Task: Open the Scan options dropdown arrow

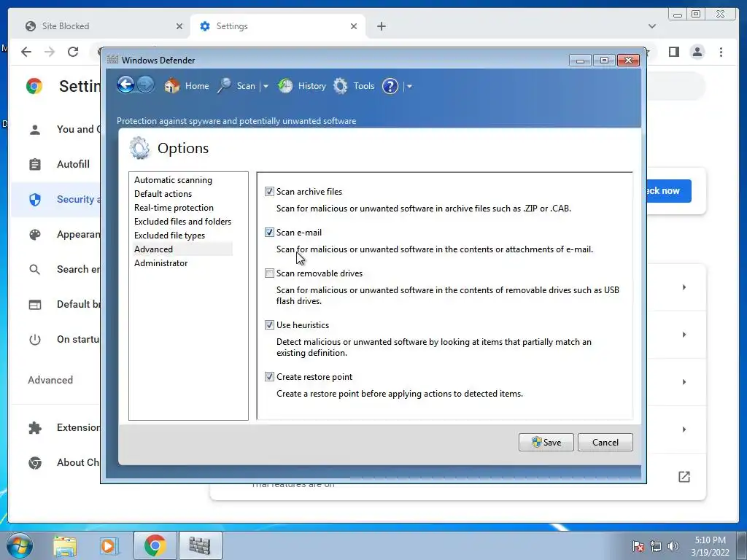Action: tap(266, 86)
